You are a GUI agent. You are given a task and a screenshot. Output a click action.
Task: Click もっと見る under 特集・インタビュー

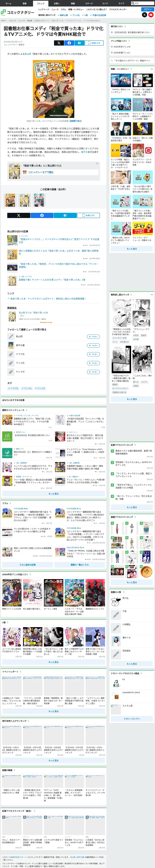point(132,249)
